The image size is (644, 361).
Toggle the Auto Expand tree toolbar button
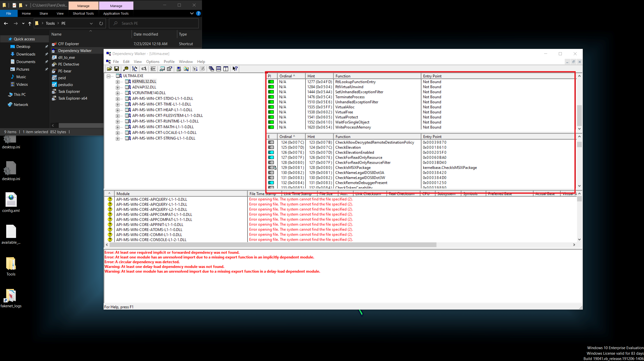point(135,69)
